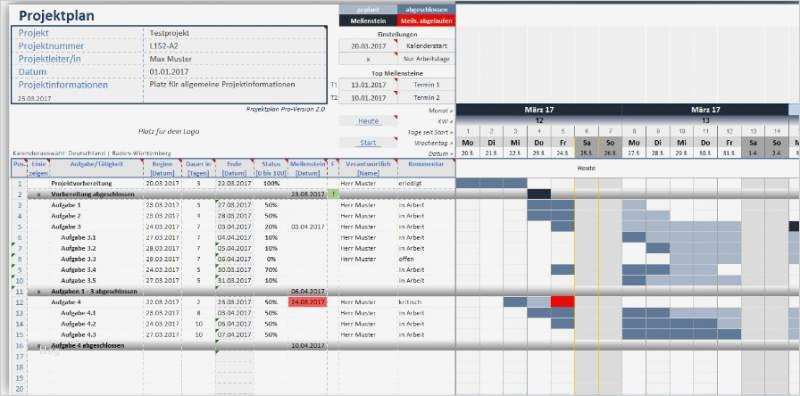This screenshot has width=800, height=396.
Task: Click the Meilenstein legend color cell
Action: tap(368, 21)
